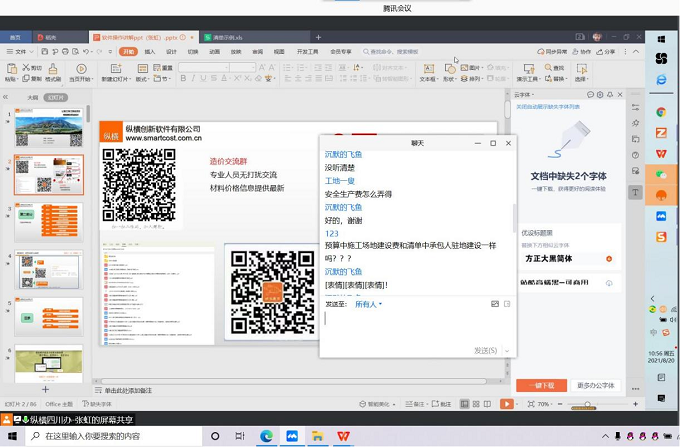Viewport: 680px width, 447px height.
Task: Toggle normal view in status bar
Action: coord(464,404)
